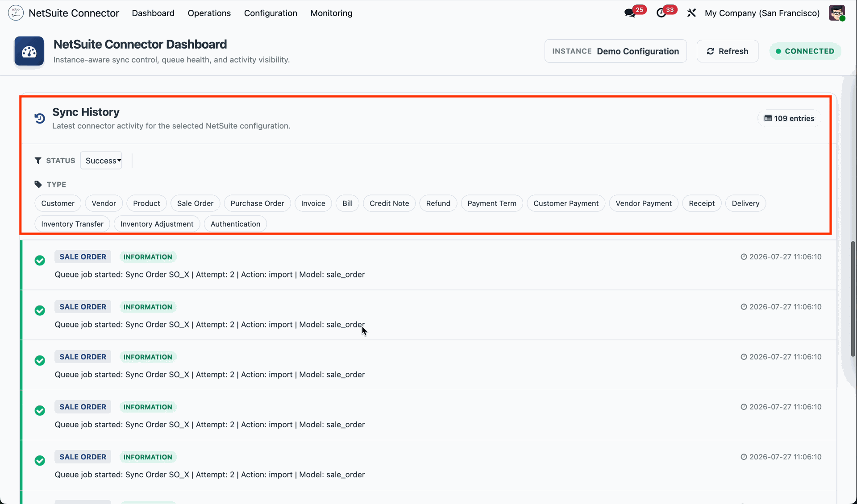Open the Operations menu
The image size is (857, 504).
pyautogui.click(x=209, y=13)
